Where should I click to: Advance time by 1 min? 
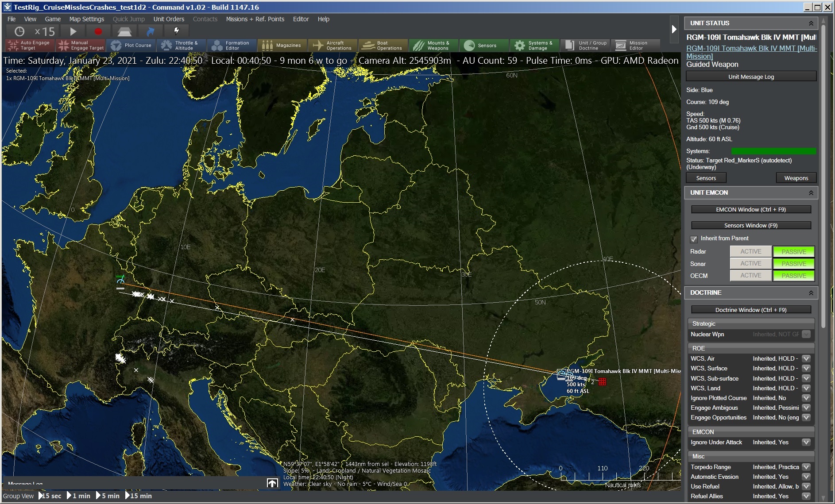click(78, 496)
